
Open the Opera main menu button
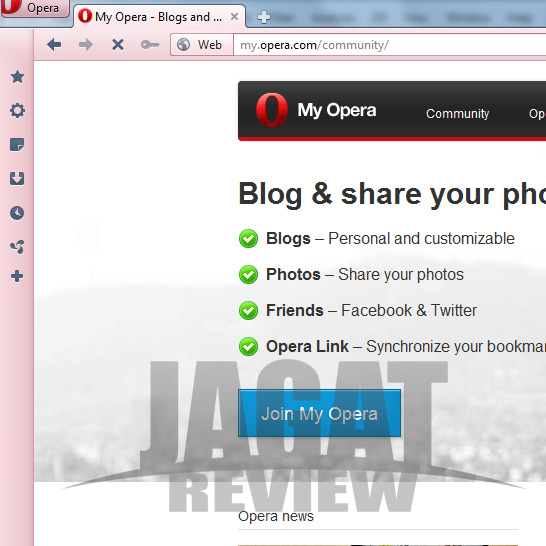[x=35, y=8]
